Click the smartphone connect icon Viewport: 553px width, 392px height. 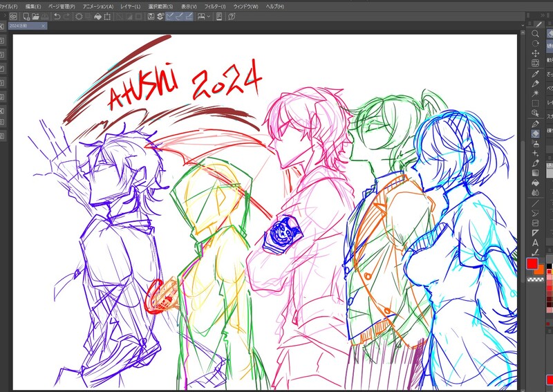(x=219, y=16)
